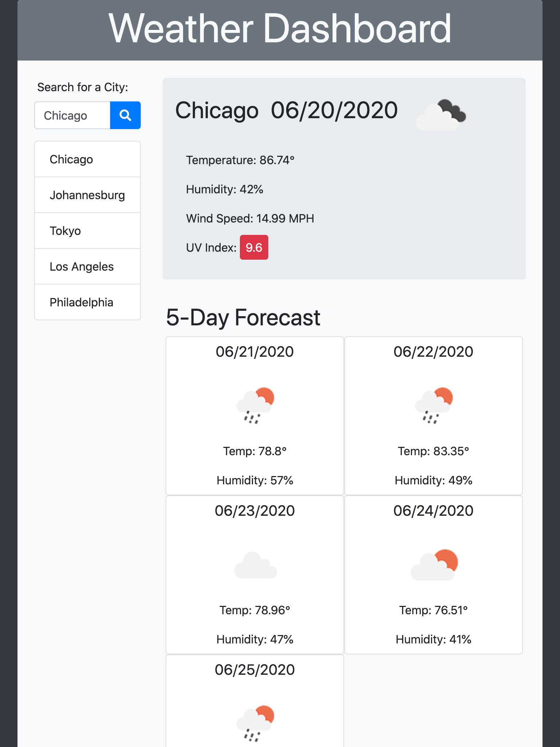The width and height of the screenshot is (560, 747).
Task: Click the 5-Day Forecast heading
Action: click(243, 317)
